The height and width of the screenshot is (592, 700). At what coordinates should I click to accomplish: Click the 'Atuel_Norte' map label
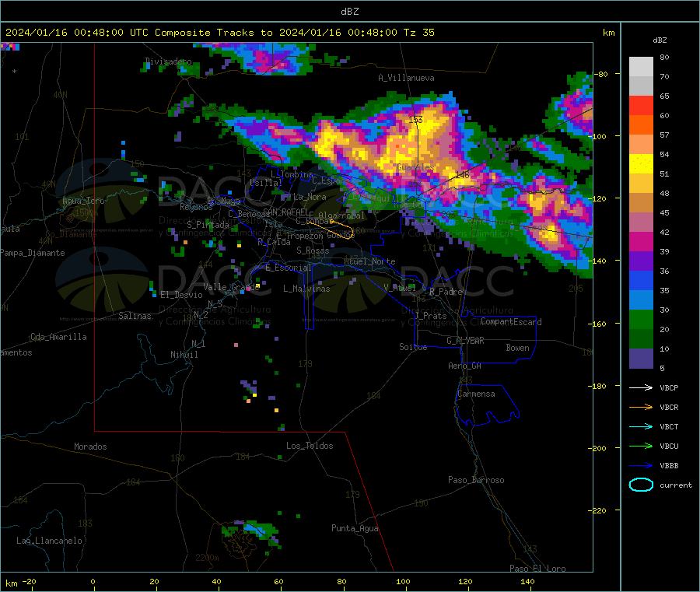click(x=369, y=261)
